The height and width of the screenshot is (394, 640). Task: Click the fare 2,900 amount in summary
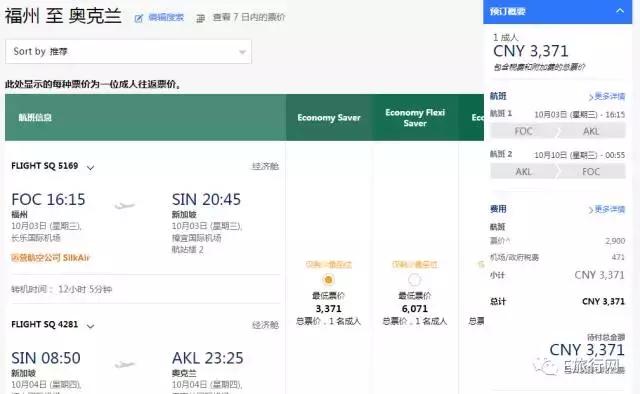click(x=615, y=241)
